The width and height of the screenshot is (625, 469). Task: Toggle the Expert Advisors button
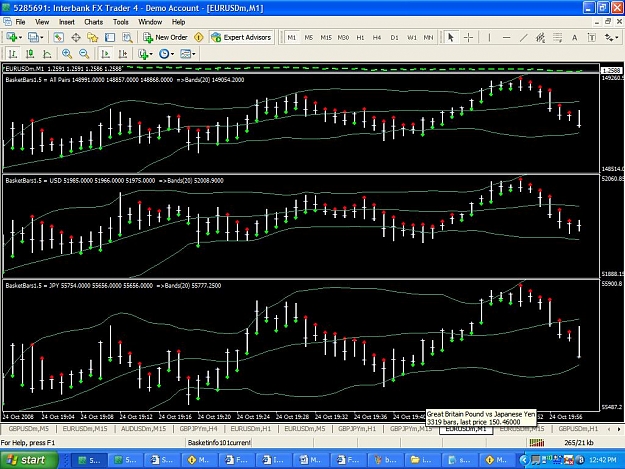pos(242,37)
